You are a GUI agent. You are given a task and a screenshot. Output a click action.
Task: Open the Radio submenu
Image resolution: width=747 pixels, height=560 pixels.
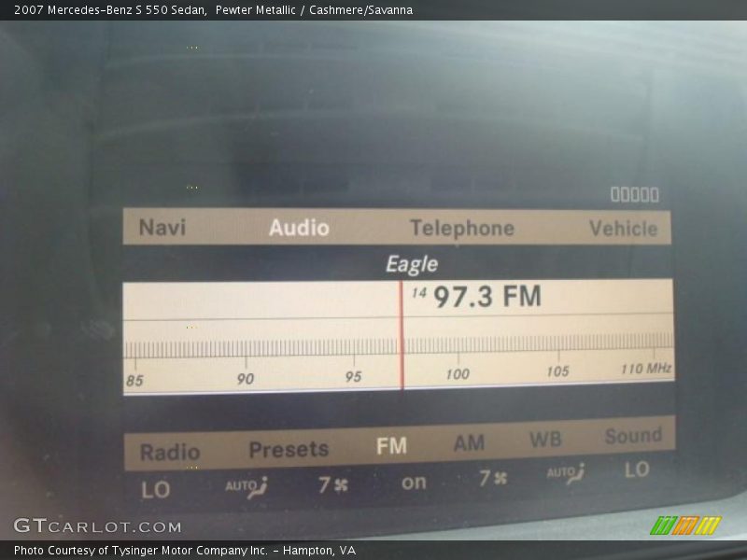coord(170,452)
